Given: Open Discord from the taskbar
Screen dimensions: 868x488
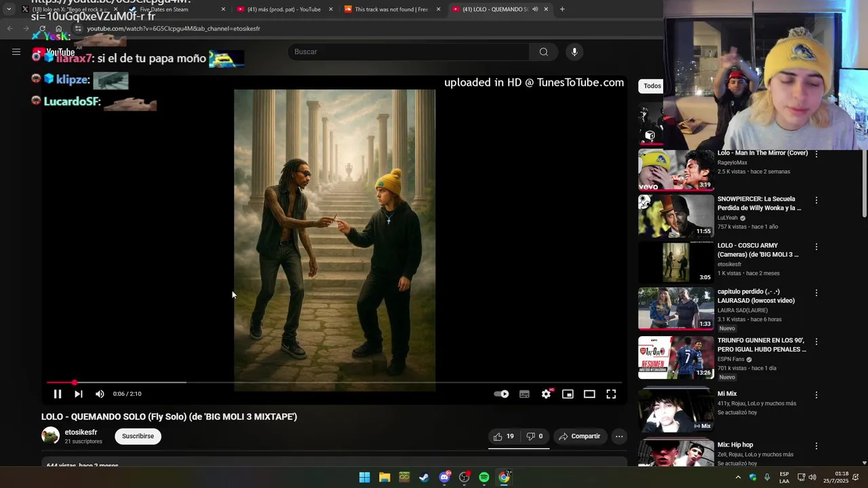Looking at the screenshot, I should pos(444,477).
